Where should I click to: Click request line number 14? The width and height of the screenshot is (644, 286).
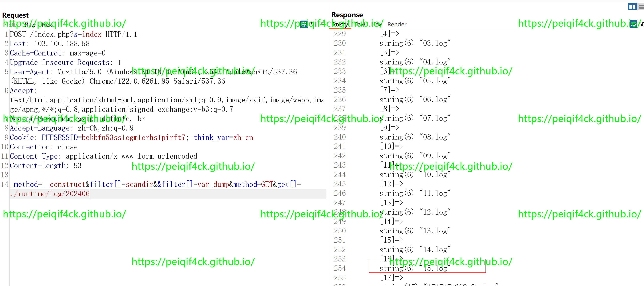5,184
